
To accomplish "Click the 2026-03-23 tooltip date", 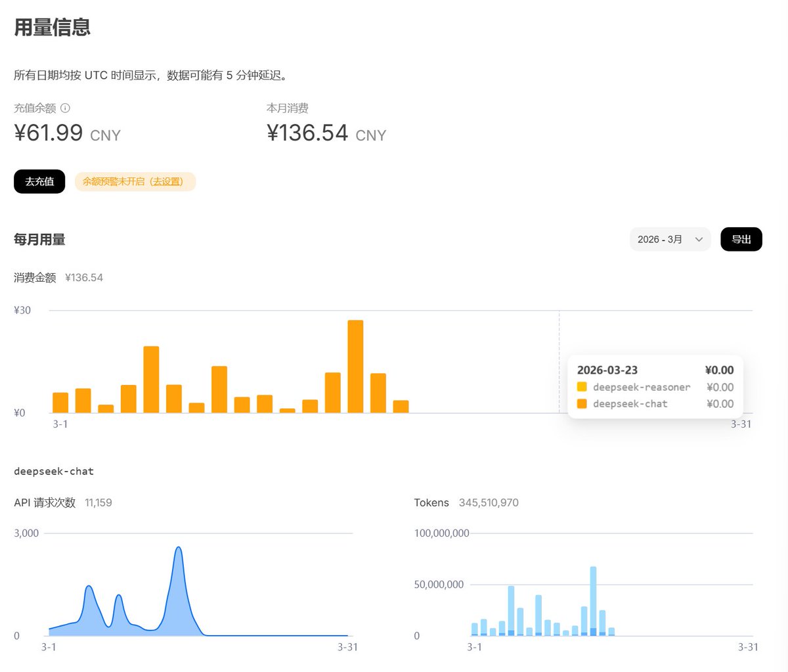I will point(607,370).
